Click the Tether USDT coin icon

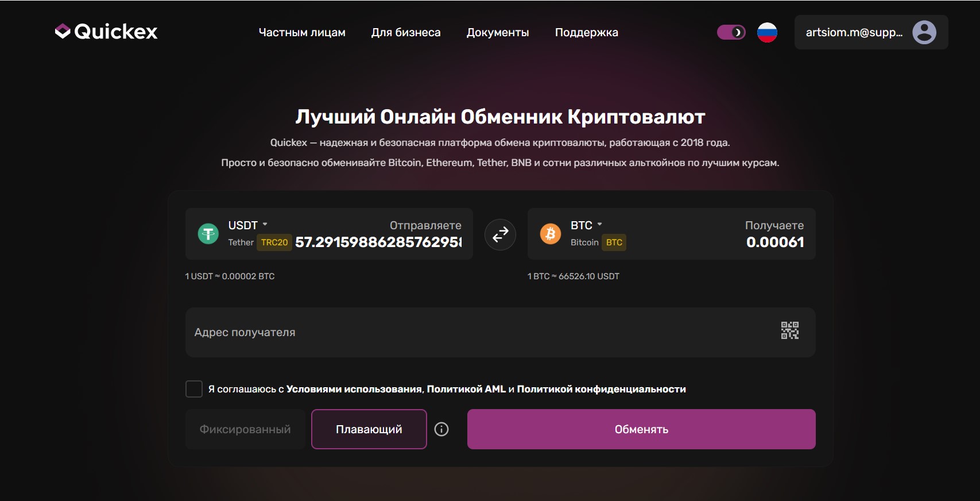208,234
